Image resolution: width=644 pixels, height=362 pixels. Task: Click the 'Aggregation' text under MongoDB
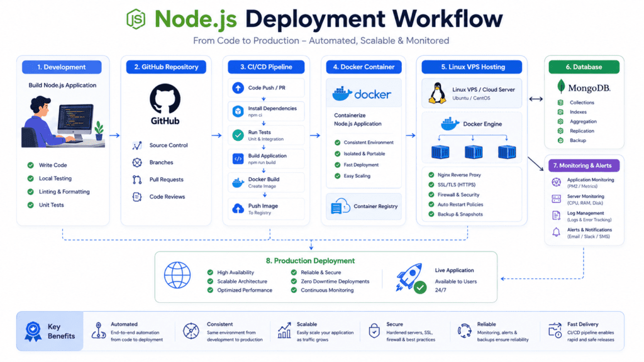tap(583, 121)
